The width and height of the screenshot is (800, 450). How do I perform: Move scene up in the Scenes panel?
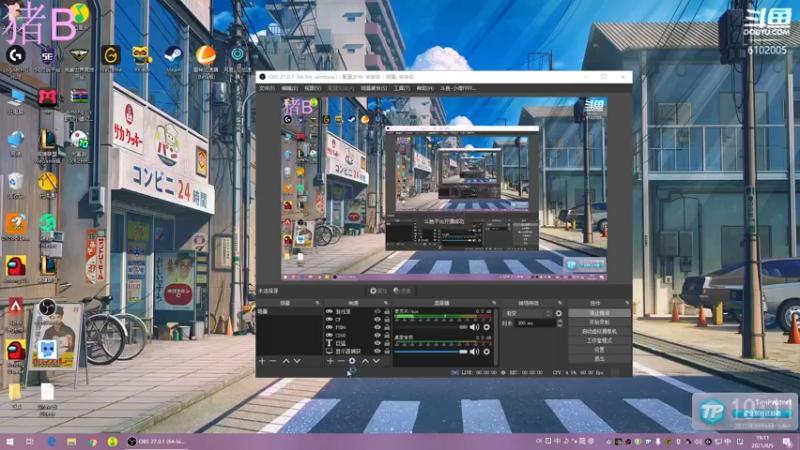286,361
